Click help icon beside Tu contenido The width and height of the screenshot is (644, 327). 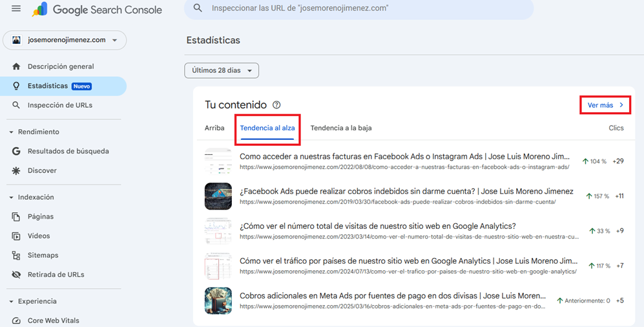276,104
